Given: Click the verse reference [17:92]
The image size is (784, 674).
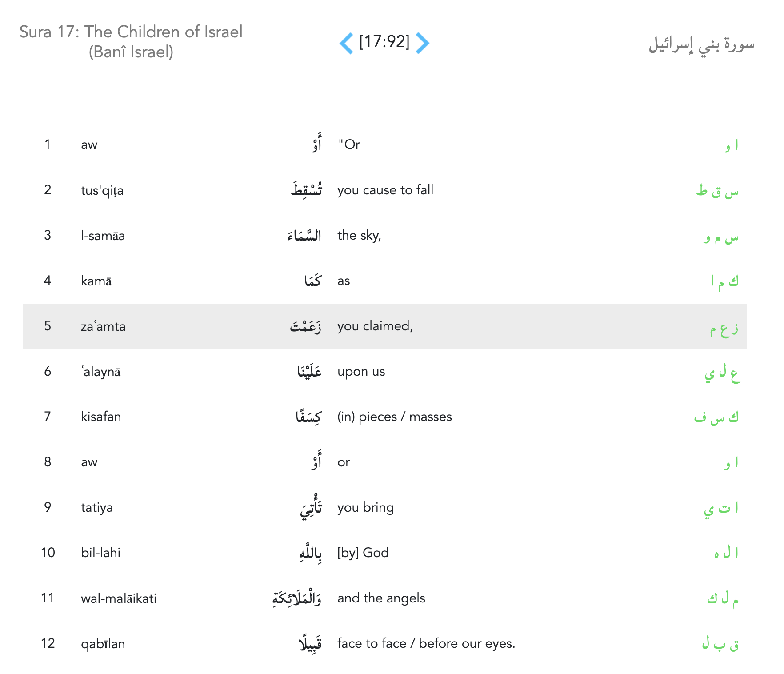Looking at the screenshot, I should point(384,42).
